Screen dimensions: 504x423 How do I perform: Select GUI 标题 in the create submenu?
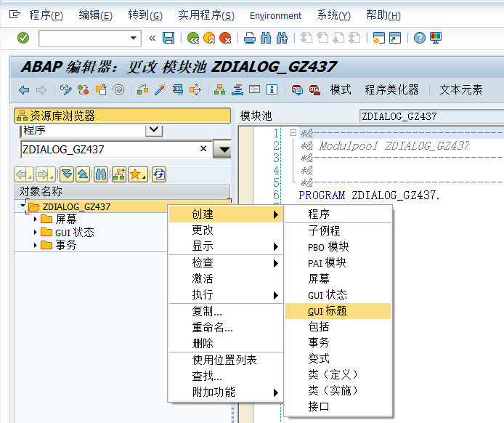(338, 311)
